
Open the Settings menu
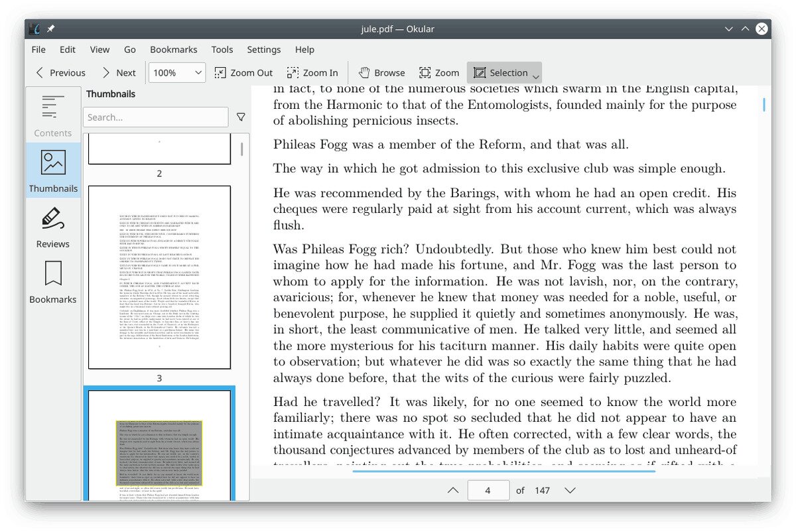pyautogui.click(x=264, y=49)
